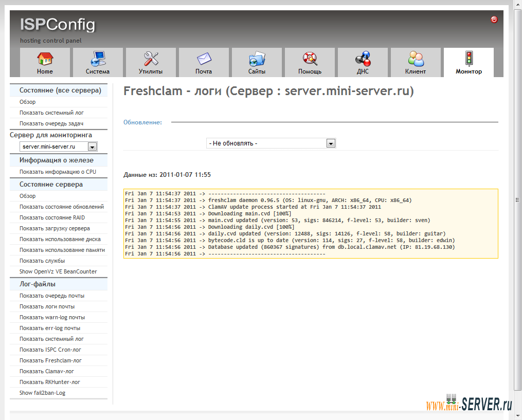This screenshot has height=420, width=522.
Task: Open Показать логи почты
Action: point(47,306)
